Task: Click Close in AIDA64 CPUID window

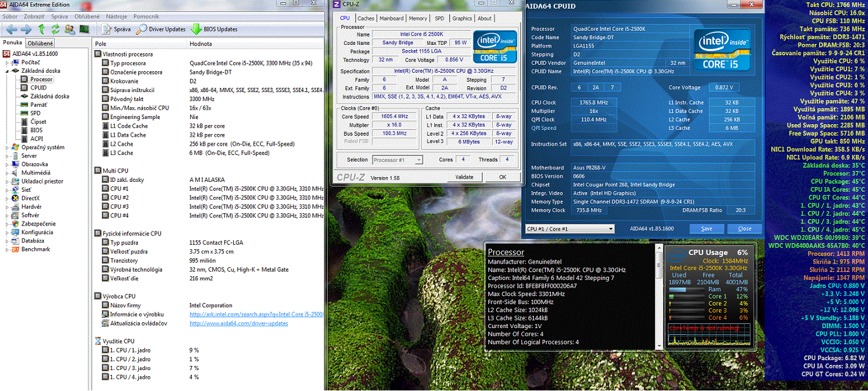Action: 744,228
